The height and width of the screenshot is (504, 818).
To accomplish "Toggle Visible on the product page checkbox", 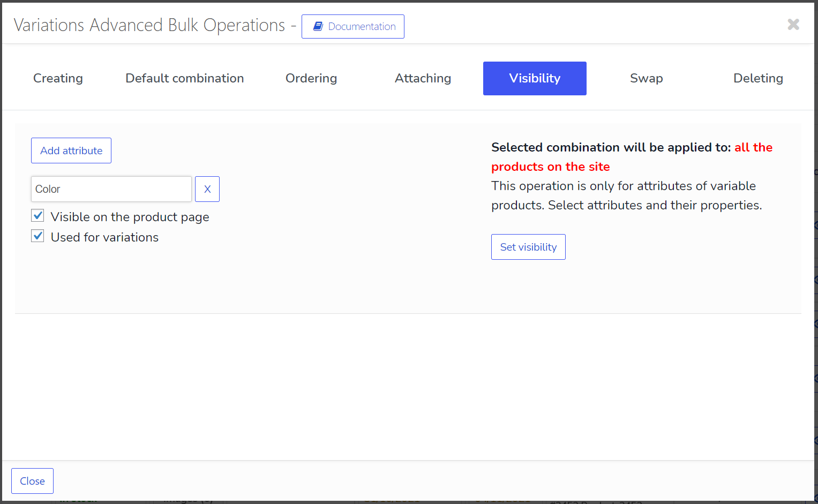I will tap(37, 216).
